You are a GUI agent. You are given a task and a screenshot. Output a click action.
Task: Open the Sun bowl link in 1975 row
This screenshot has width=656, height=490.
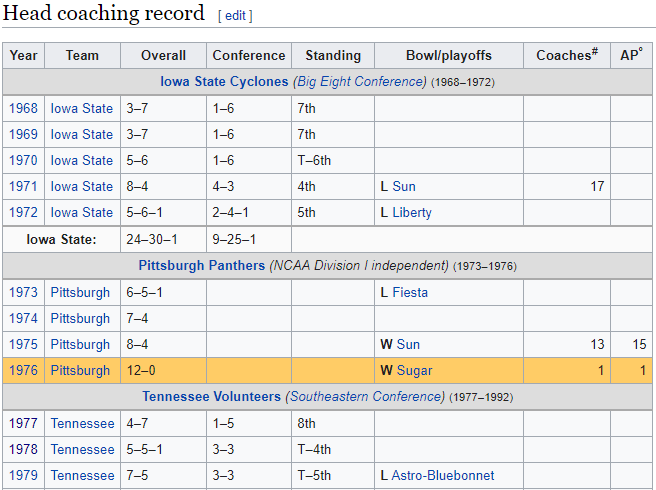[408, 344]
